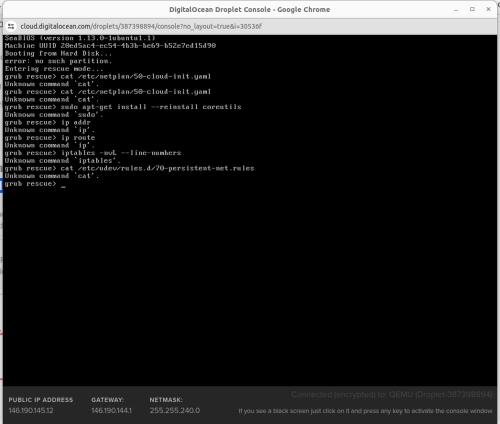Click the 'error: no such partition' line
The image size is (500, 424).
point(58,61)
